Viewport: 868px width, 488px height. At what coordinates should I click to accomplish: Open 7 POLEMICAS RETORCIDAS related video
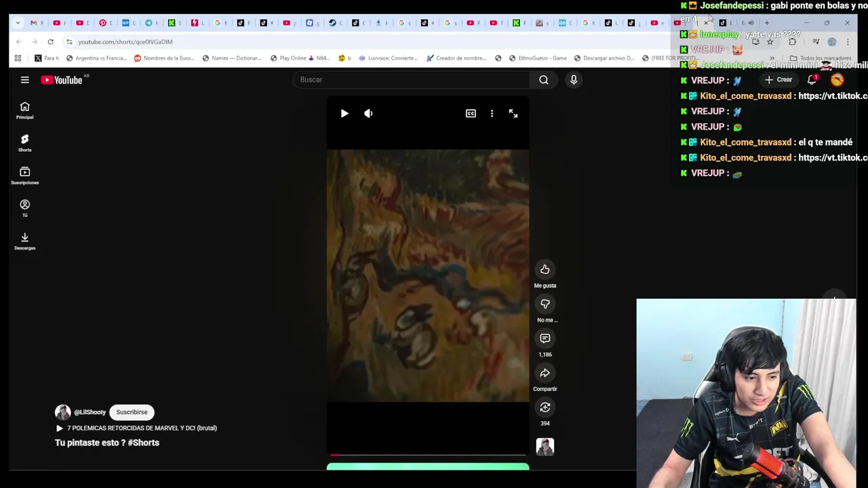136,428
